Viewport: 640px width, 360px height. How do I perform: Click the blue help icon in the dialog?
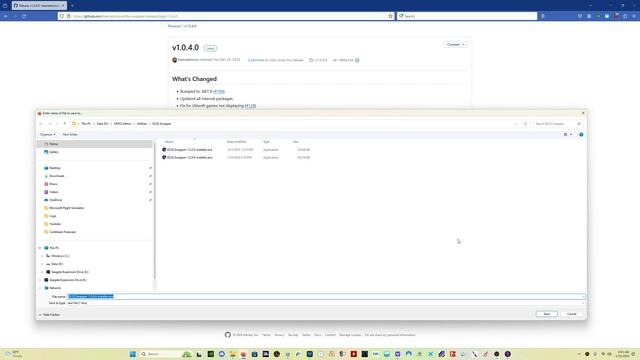point(581,134)
